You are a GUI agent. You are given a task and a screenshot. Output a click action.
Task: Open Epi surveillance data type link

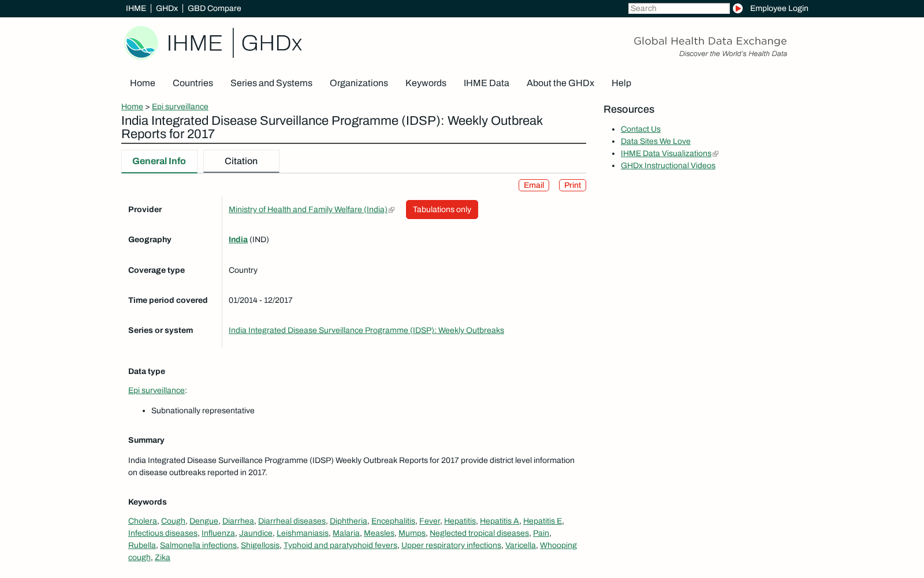click(x=157, y=390)
